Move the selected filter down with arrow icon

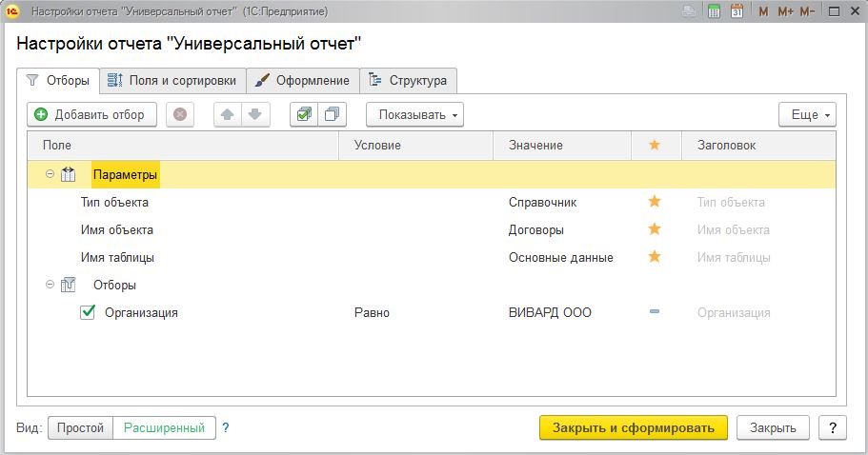tap(255, 114)
